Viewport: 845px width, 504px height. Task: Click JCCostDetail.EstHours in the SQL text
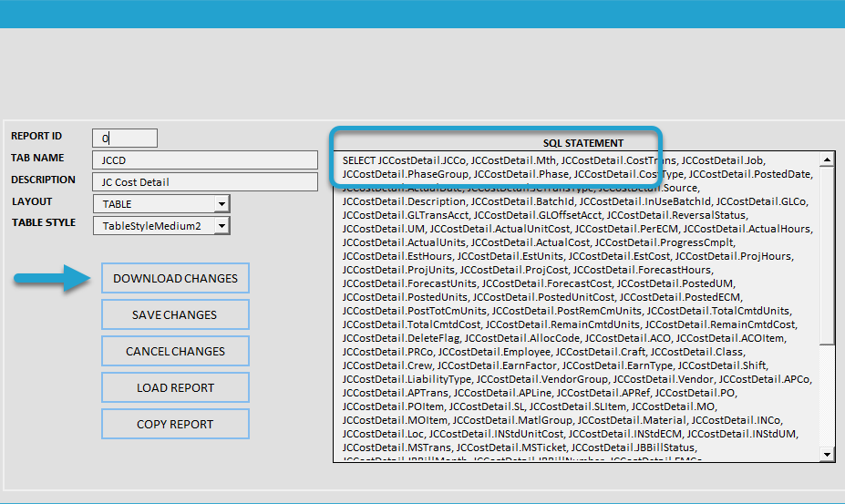coord(397,256)
